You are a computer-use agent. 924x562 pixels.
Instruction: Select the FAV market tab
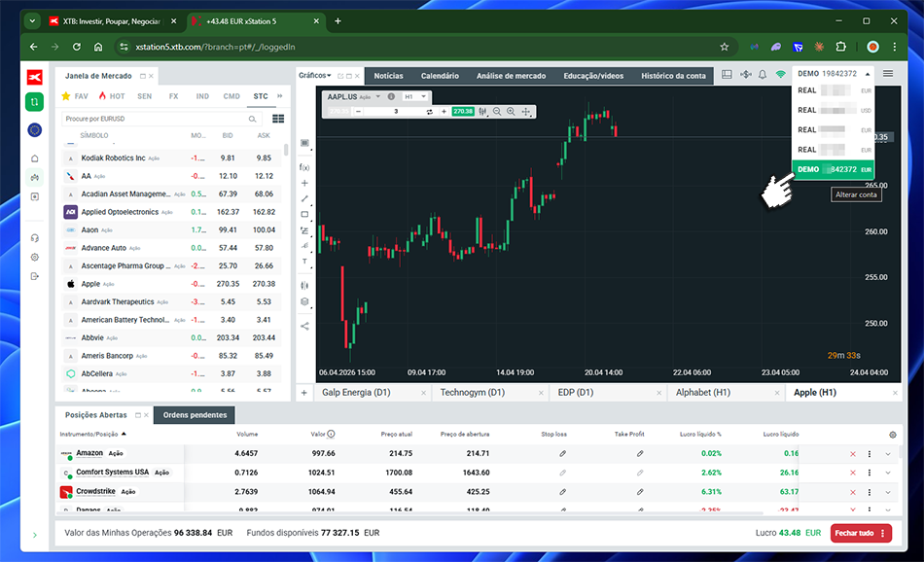point(75,96)
